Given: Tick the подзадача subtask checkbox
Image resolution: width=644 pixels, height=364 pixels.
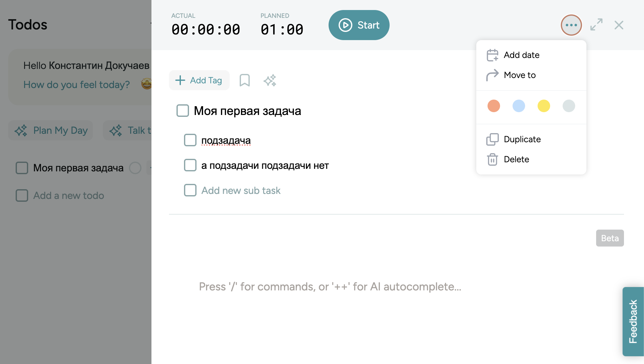Looking at the screenshot, I should coord(190,140).
